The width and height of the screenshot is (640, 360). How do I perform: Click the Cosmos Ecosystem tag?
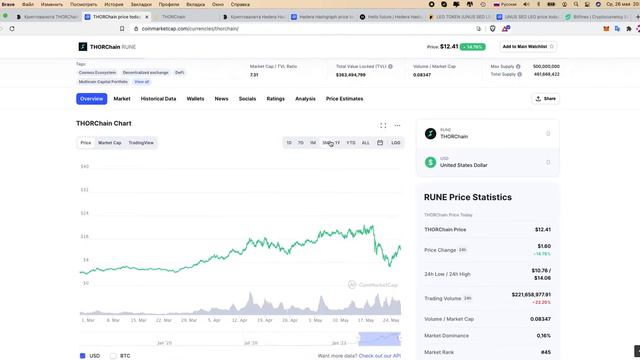point(97,73)
